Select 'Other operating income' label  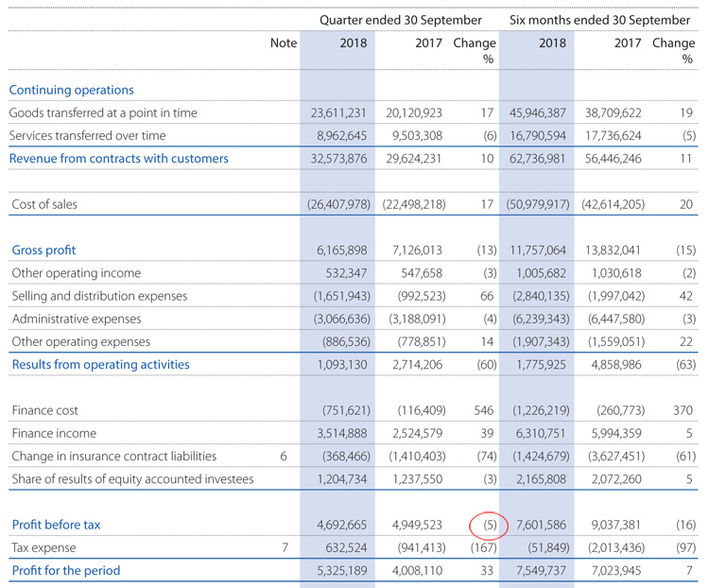(77, 273)
